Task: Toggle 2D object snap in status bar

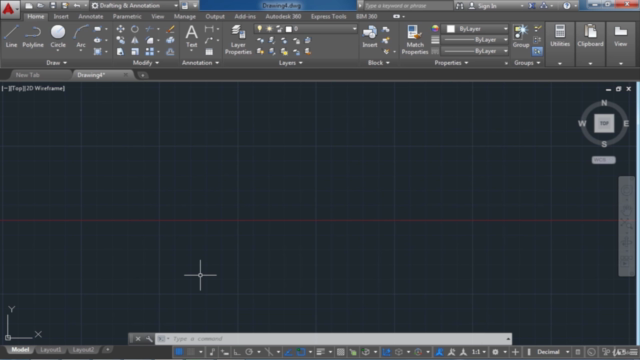Action: 301,352
